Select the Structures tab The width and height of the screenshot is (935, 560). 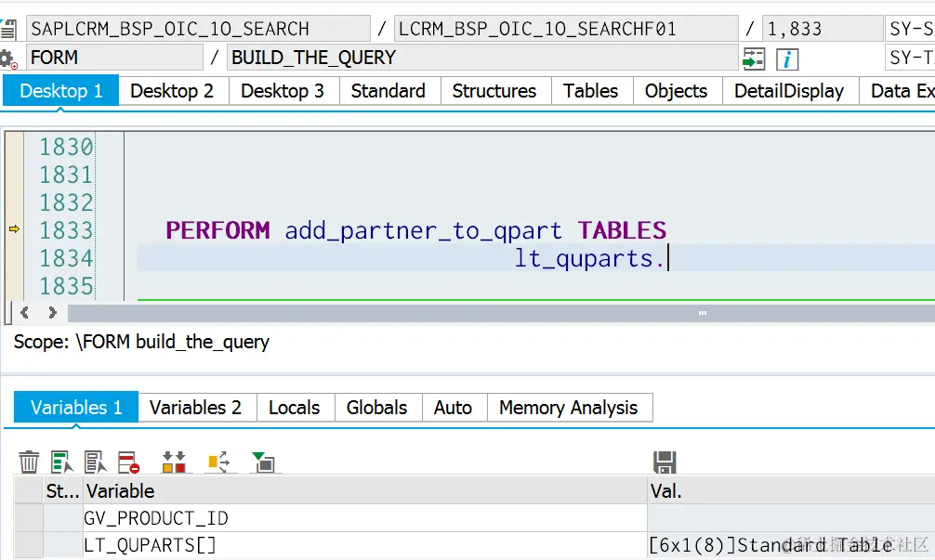pyautogui.click(x=494, y=91)
